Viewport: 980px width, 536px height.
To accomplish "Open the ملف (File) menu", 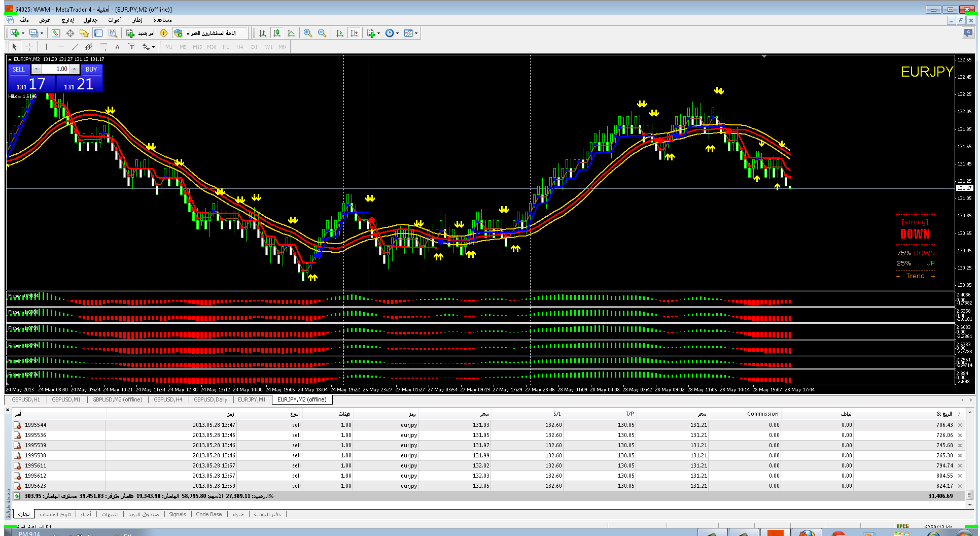I will click(24, 20).
